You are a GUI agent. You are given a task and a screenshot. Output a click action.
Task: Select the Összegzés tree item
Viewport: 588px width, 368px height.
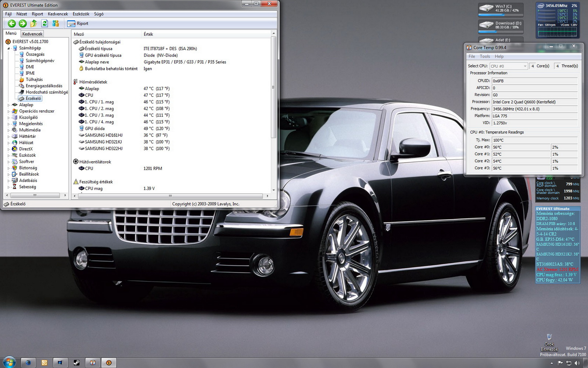tap(35, 54)
